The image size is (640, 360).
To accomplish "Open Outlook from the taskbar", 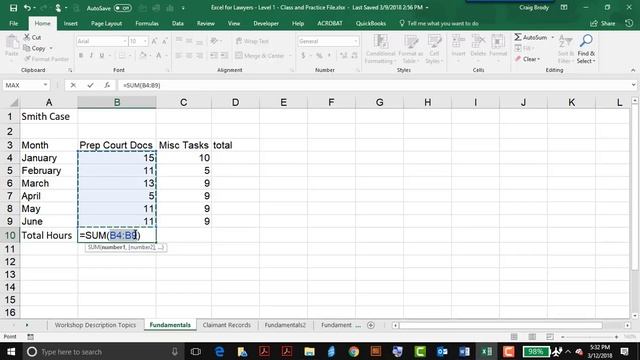I will (442, 351).
